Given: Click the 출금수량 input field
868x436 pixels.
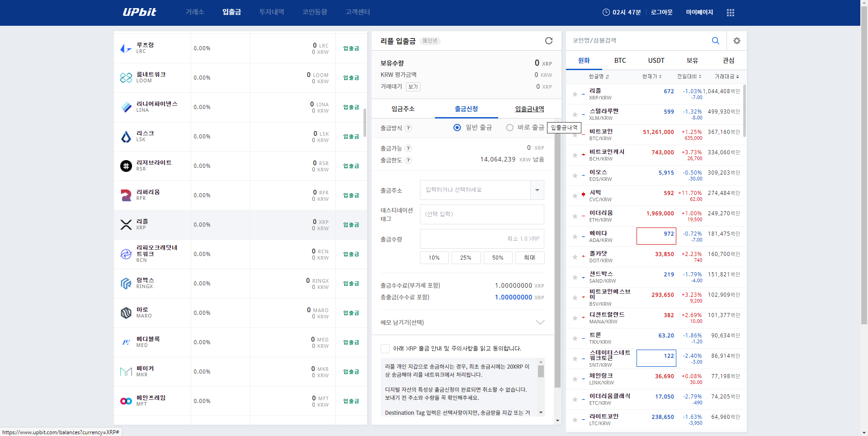Looking at the screenshot, I should tap(482, 239).
